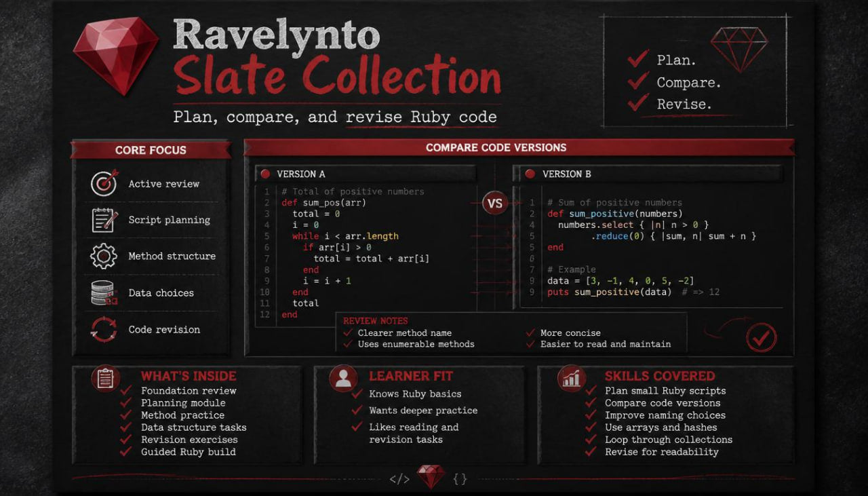Click the Code revision cycle arrows icon
Screen dimensions: 868x496
point(104,330)
